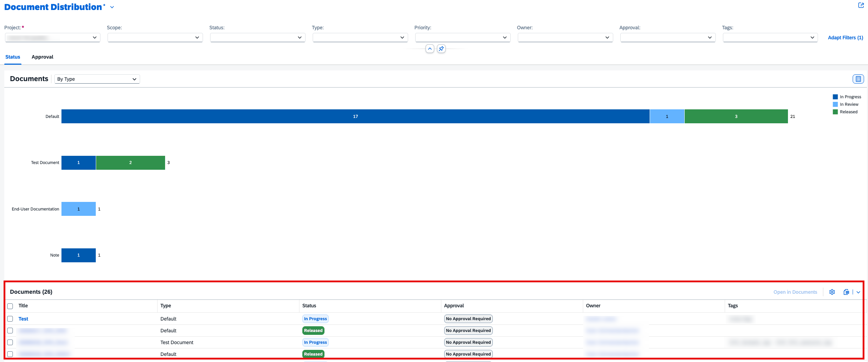Click the Released legend swatch

[835, 112]
